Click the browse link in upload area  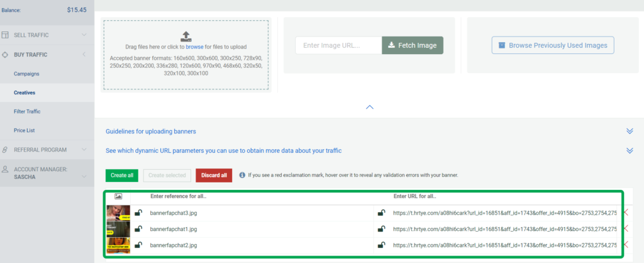(x=194, y=47)
